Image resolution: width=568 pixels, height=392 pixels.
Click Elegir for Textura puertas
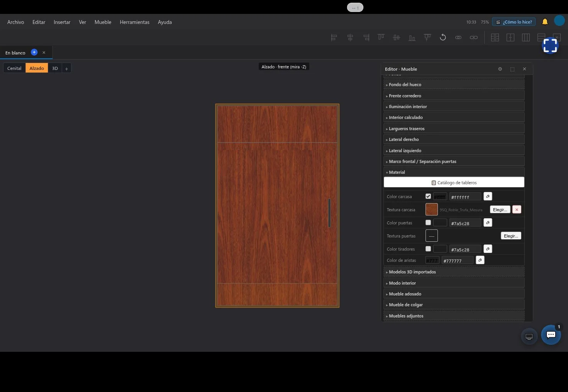point(511,236)
